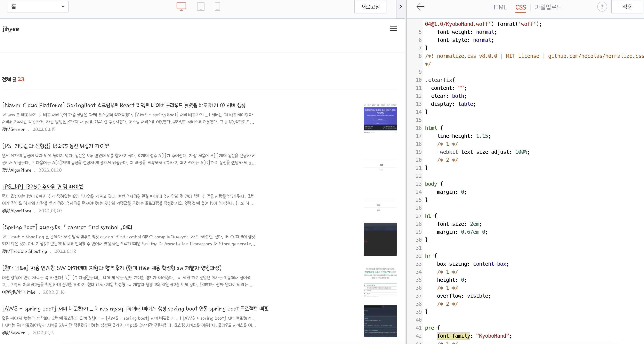
Task: Open querydsl cannot find symbol post
Action: coord(67,227)
